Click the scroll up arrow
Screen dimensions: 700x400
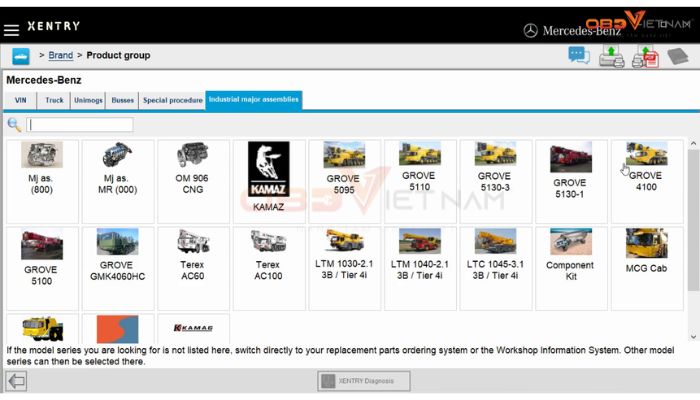pyautogui.click(x=693, y=144)
